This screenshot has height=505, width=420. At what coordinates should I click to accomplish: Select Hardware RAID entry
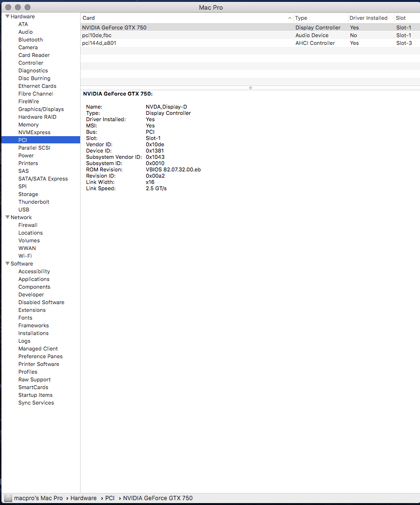tap(37, 117)
